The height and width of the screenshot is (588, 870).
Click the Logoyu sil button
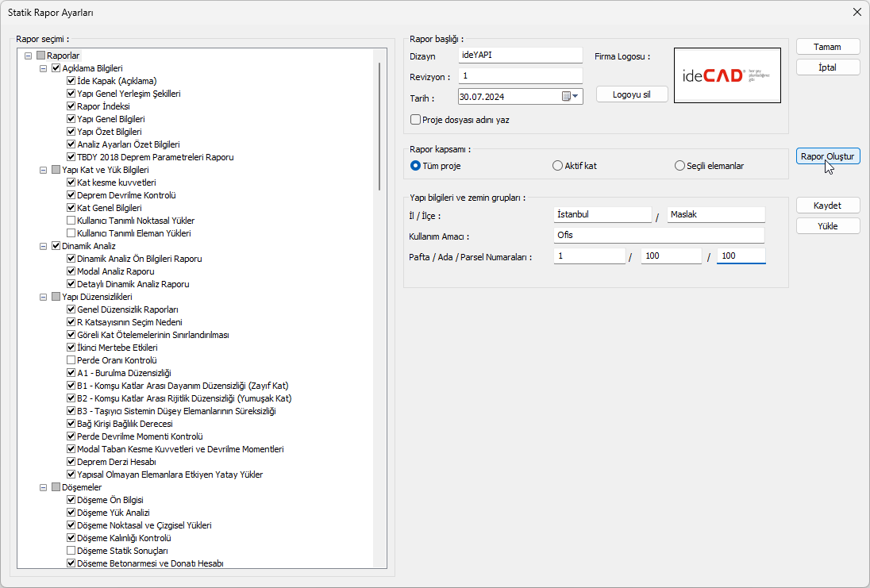(x=632, y=94)
